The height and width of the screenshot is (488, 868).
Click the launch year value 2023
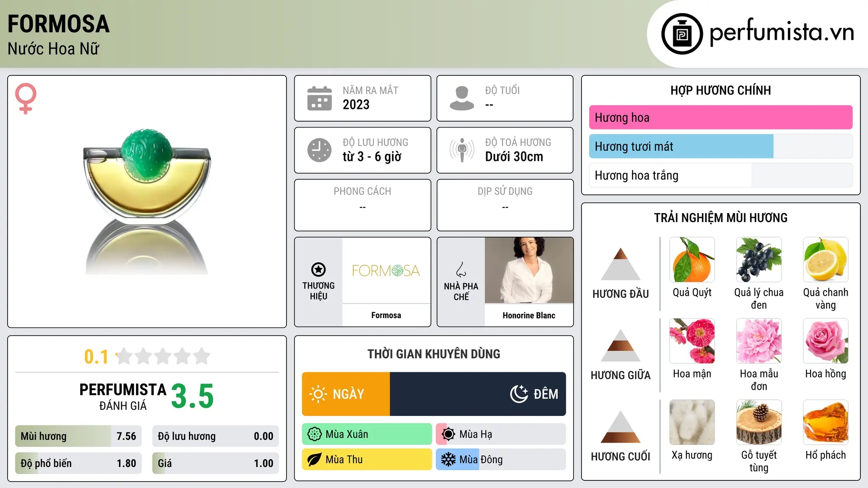pos(356,105)
